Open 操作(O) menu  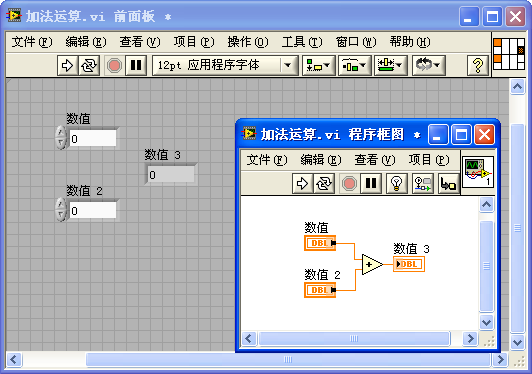click(248, 42)
